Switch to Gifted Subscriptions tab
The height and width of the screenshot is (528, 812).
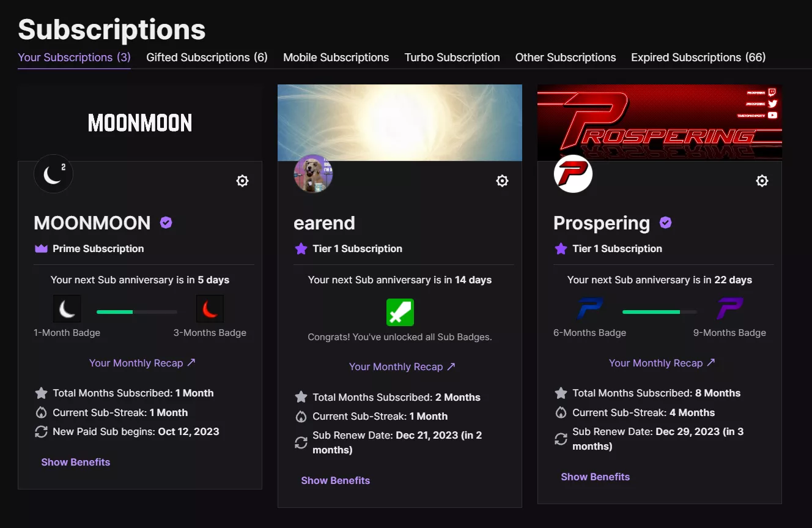207,57
